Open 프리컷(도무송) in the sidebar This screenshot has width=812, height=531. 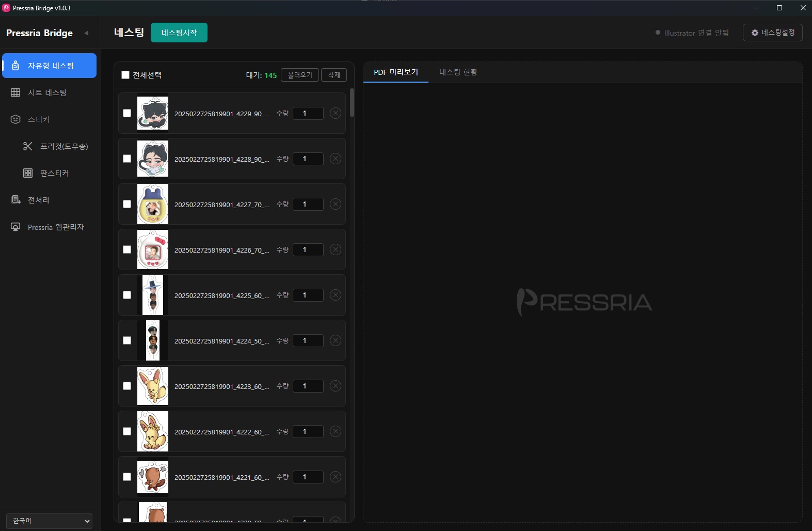point(56,146)
